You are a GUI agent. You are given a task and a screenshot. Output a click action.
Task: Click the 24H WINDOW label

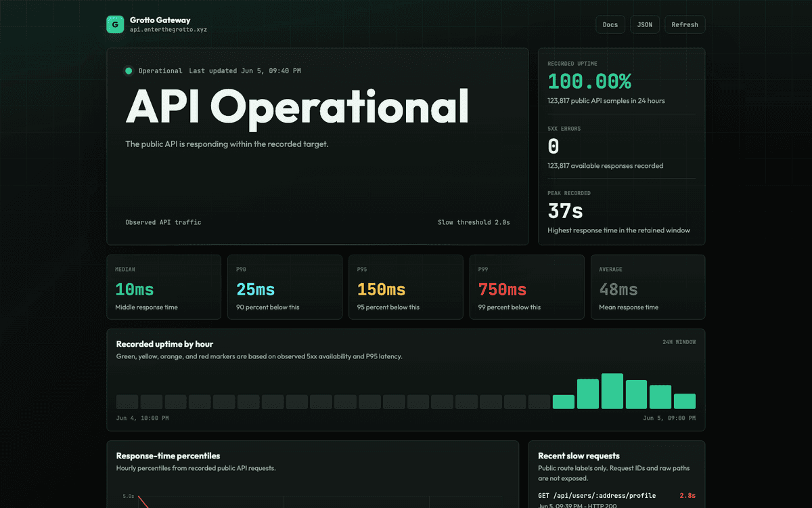pos(679,342)
